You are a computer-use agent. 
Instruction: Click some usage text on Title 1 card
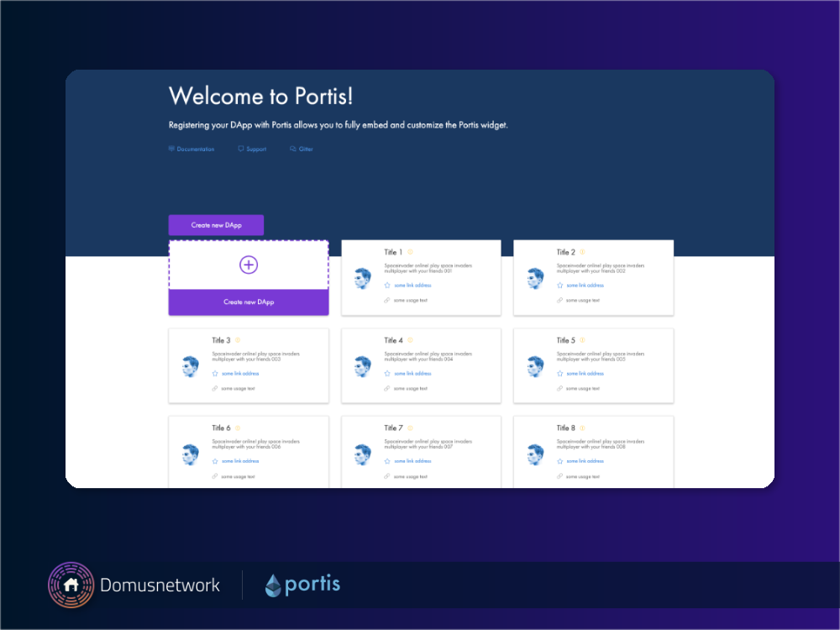(411, 301)
